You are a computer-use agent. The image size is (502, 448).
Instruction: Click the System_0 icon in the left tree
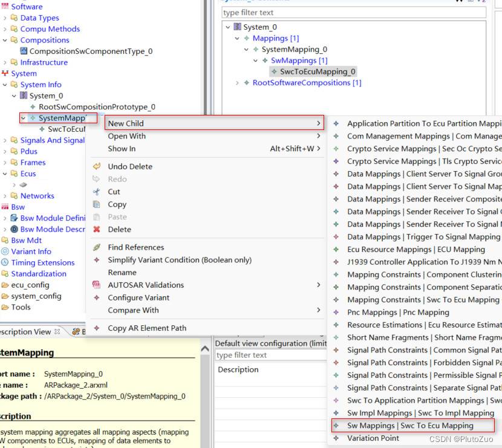(x=24, y=96)
